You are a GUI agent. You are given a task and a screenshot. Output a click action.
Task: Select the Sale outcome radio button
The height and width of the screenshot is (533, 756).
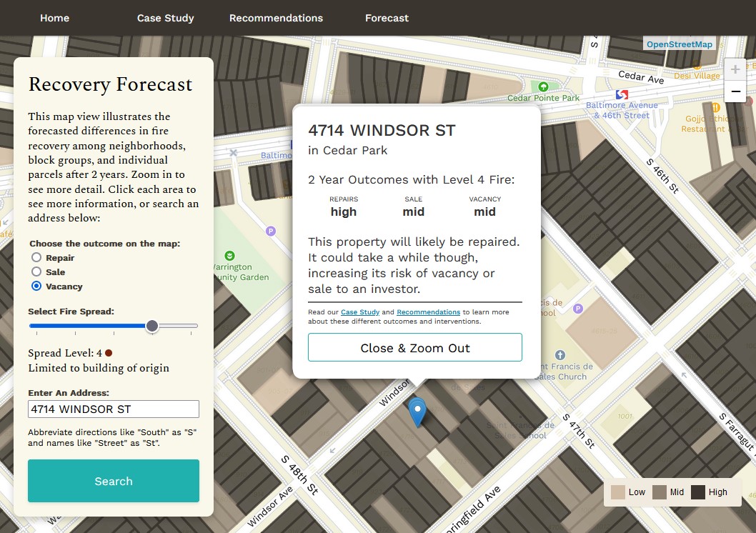(36, 272)
